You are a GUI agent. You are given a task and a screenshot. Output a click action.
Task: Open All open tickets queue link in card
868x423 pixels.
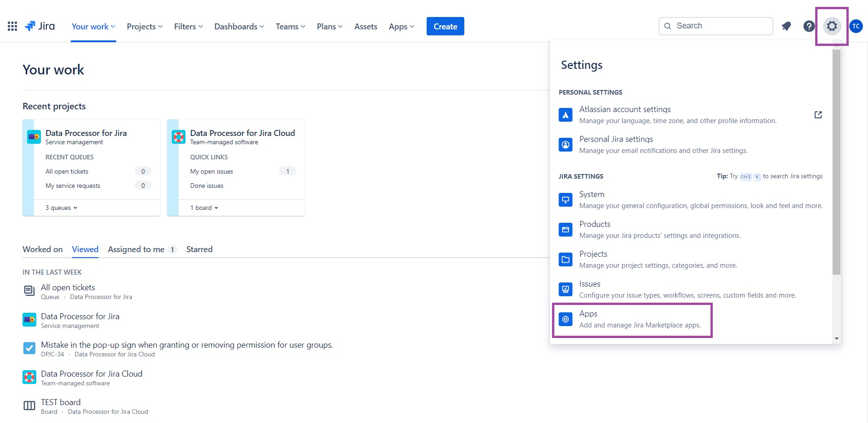click(x=67, y=171)
